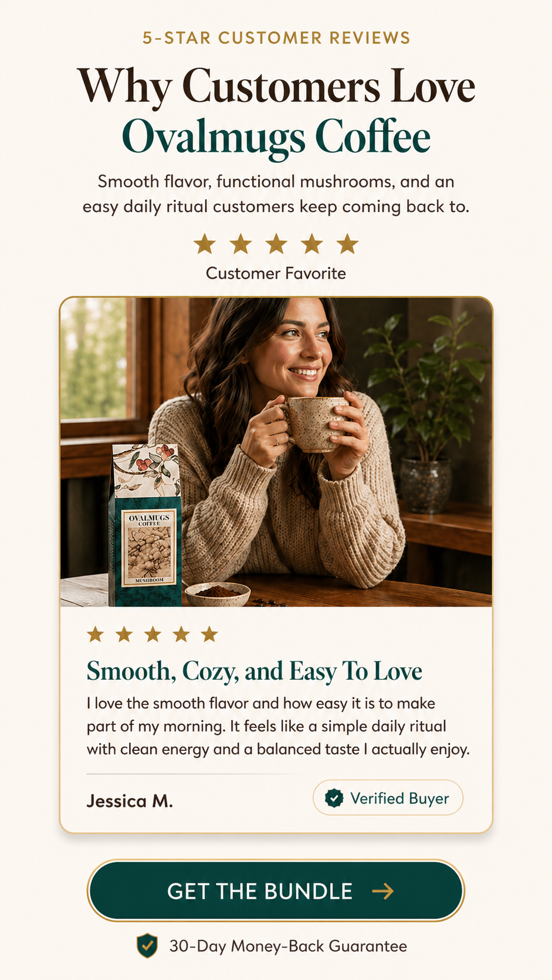Screen dimensions: 552x980
Task: Click the 30-Day Money-Back Guarantee text
Action: click(x=288, y=946)
